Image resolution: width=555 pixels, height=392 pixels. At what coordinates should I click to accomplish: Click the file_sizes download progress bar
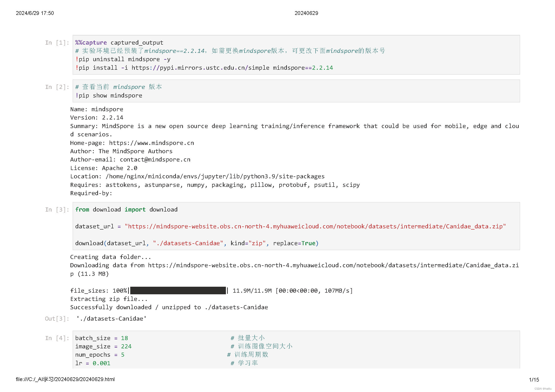(178, 291)
